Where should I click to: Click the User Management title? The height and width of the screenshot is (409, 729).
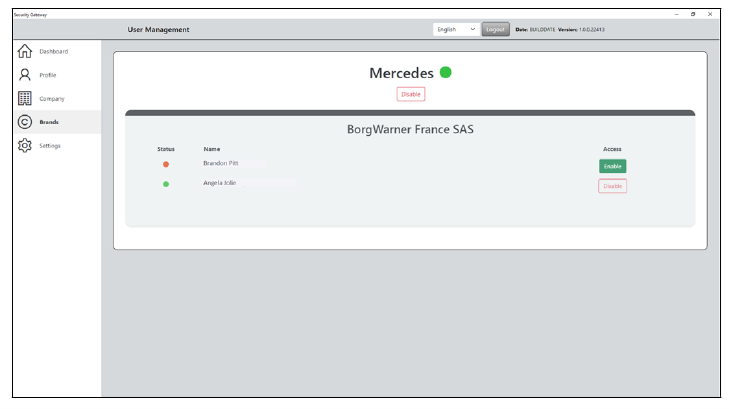point(158,29)
